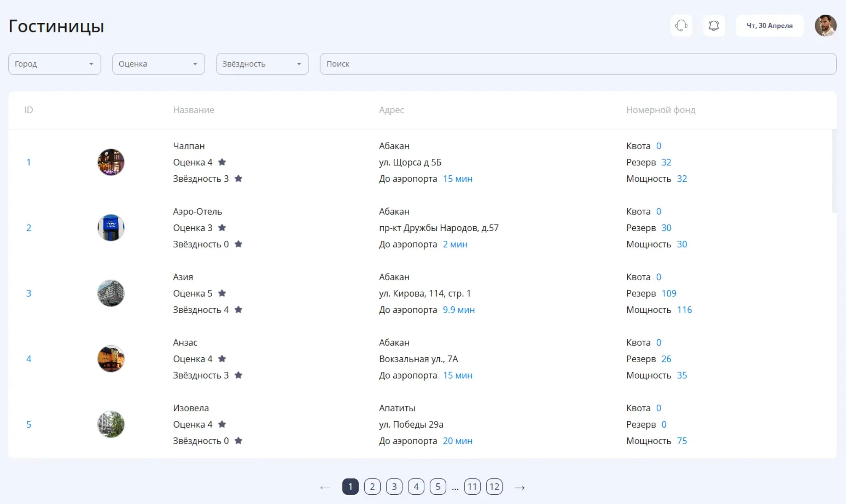Click the table's vertical scrollbar
This screenshot has height=504, width=846.
[834, 171]
